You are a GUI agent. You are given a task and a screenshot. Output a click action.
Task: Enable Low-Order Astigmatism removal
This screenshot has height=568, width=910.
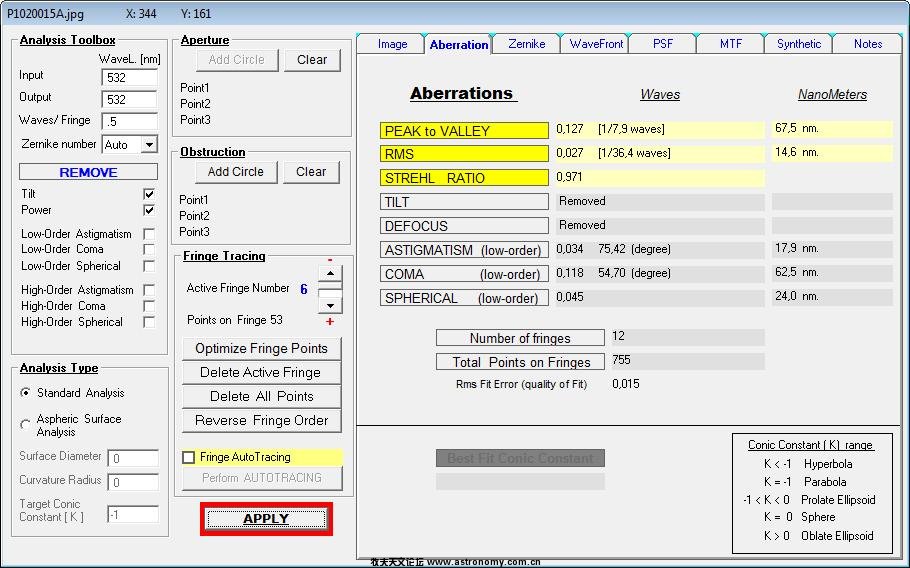(x=149, y=234)
